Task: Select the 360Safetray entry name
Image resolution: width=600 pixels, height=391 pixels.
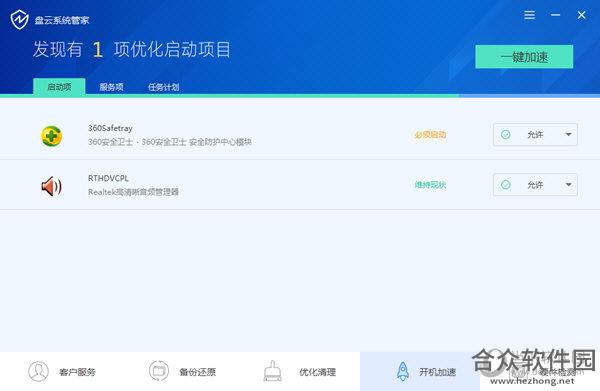Action: (x=110, y=128)
